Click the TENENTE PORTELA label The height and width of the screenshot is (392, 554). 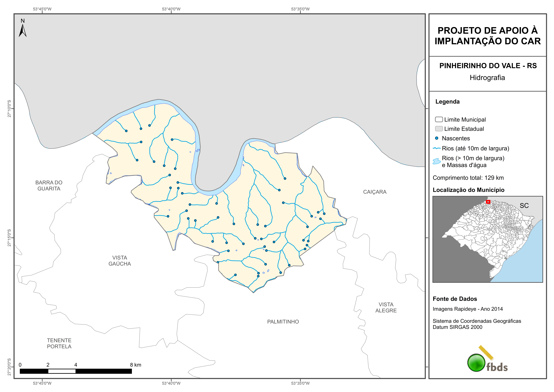pos(59,343)
